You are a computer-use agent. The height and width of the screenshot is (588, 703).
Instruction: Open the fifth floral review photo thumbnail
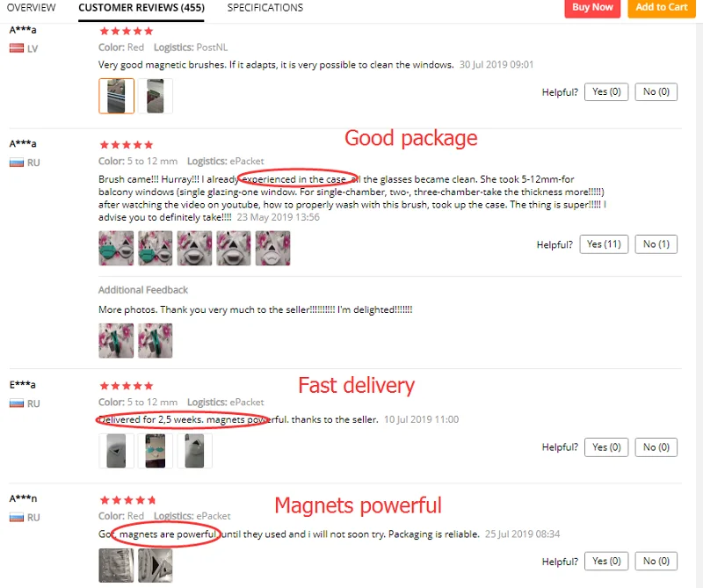tap(272, 248)
